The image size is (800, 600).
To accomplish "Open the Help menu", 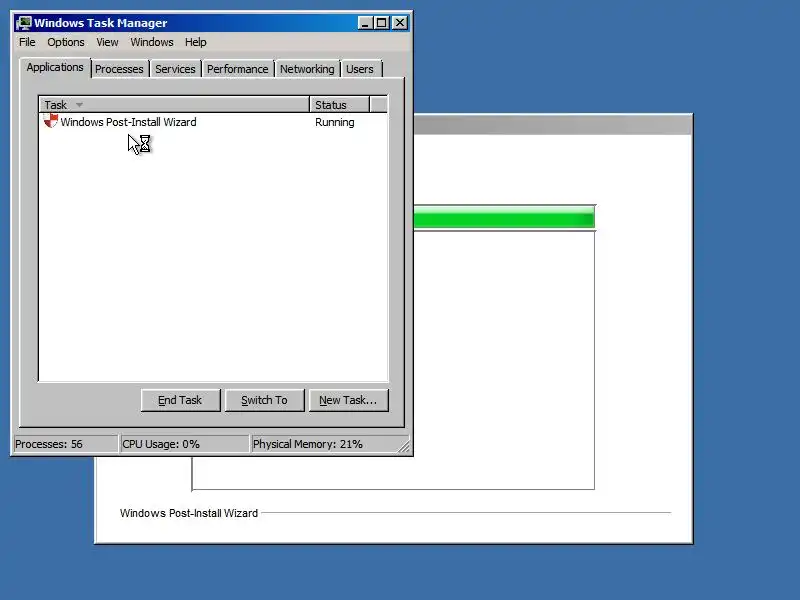I will click(195, 42).
